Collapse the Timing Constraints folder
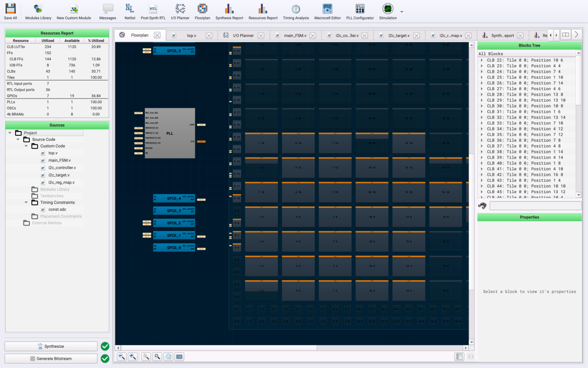 pyautogui.click(x=26, y=202)
